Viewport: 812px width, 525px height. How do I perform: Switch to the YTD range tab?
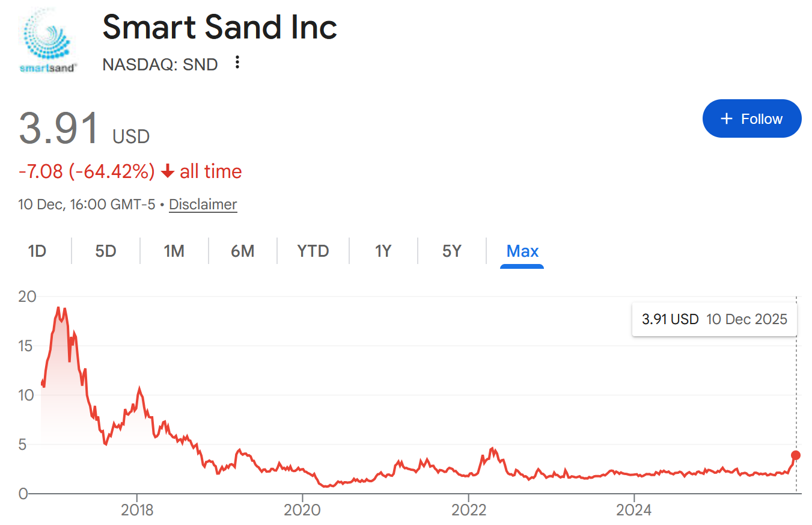pos(313,251)
